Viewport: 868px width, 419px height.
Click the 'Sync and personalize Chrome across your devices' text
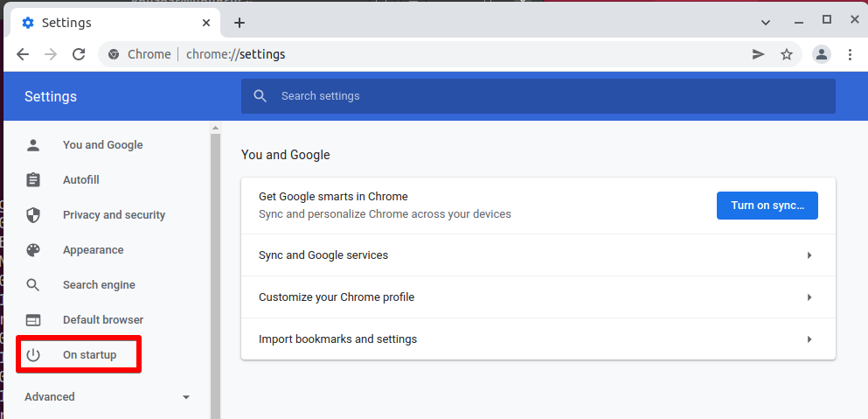coord(385,214)
